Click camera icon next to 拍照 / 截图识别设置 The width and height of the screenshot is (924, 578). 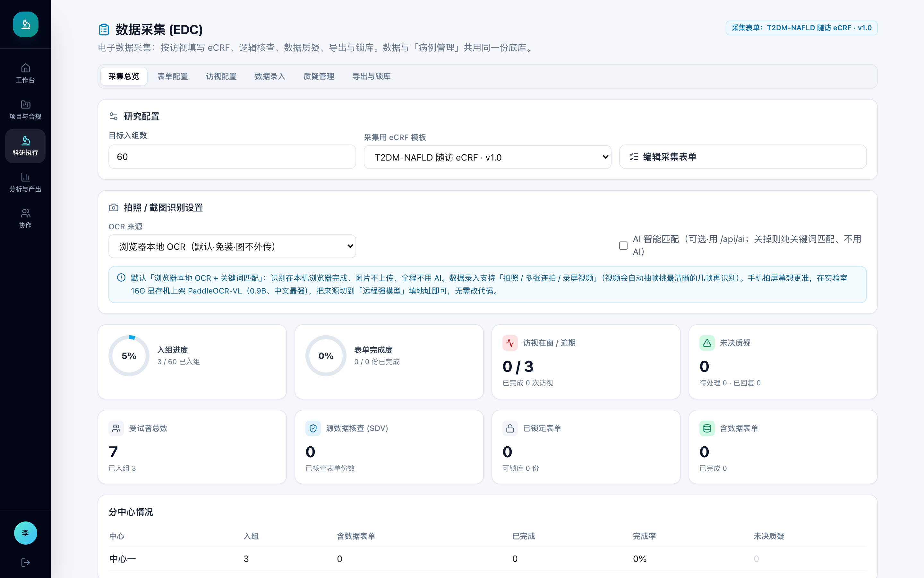click(113, 207)
